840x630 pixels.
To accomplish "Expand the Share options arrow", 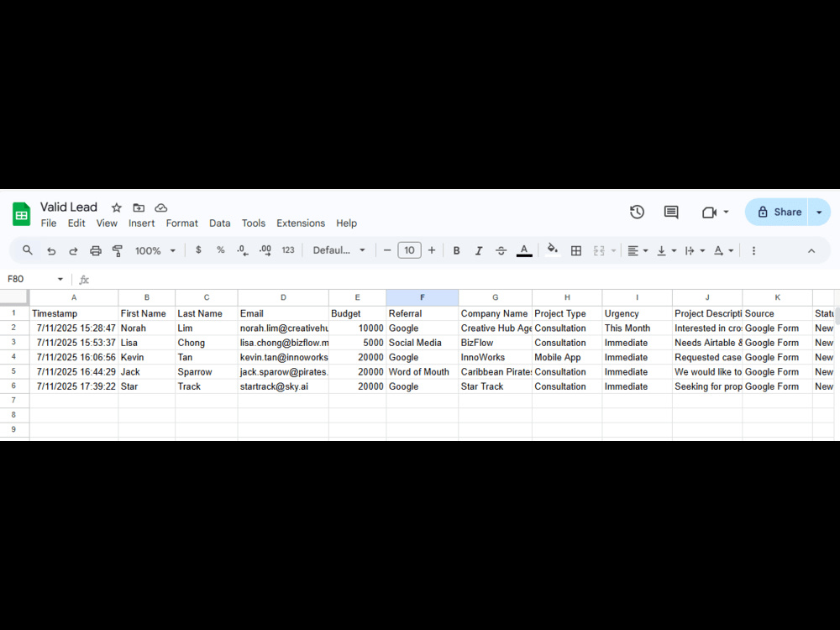I will 819,213.
